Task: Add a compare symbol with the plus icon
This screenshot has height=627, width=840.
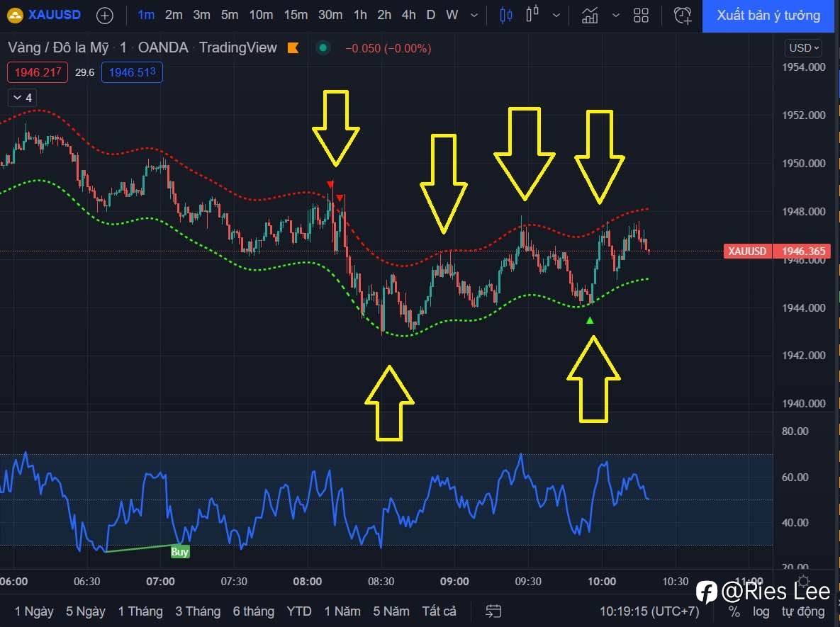Action: 104,16
